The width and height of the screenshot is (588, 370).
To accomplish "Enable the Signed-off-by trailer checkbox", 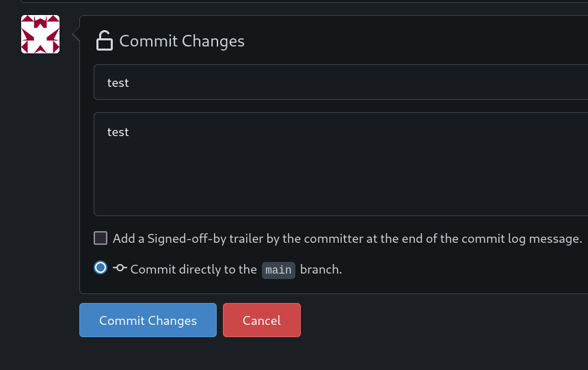I will click(101, 238).
